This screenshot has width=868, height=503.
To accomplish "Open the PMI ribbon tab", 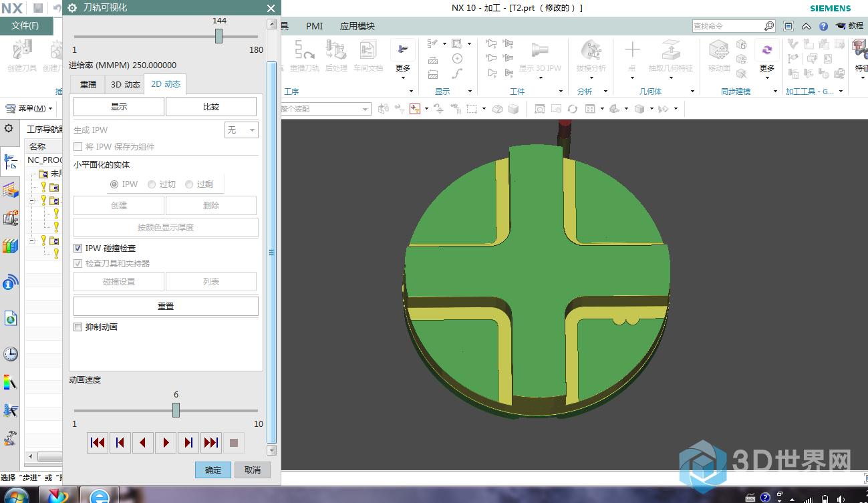I will click(x=314, y=26).
